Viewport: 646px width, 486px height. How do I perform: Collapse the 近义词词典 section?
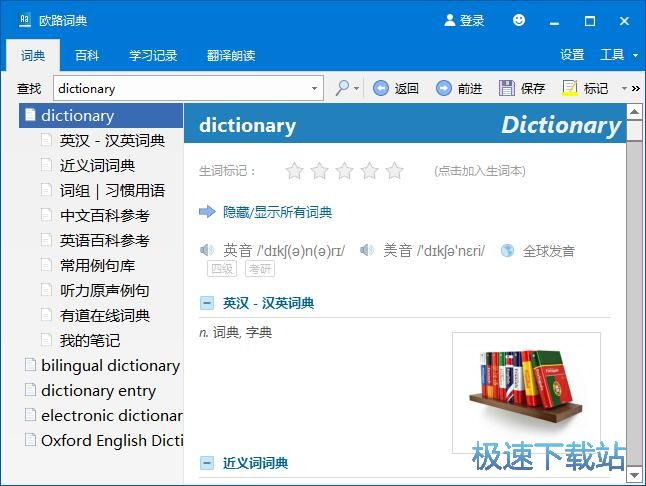(x=207, y=463)
